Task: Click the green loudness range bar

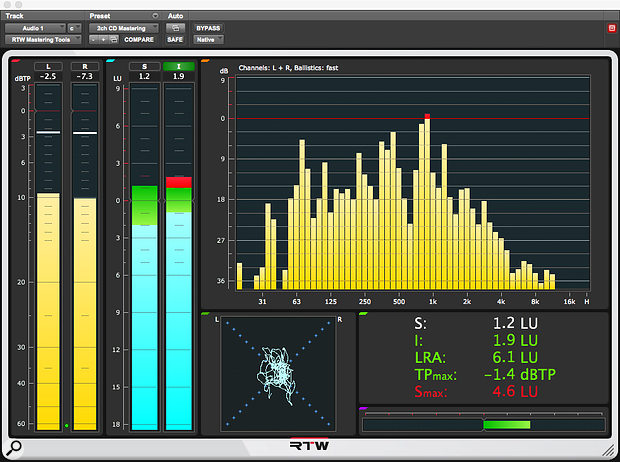Action: (x=507, y=425)
